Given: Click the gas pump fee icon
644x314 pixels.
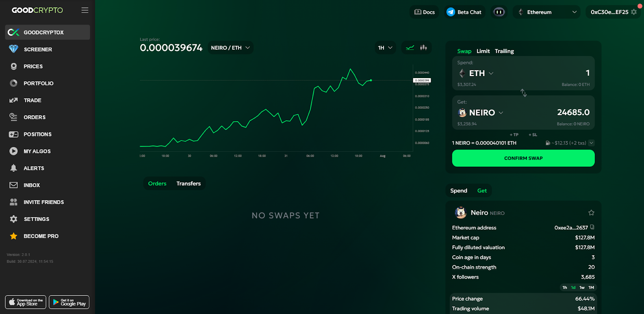Looking at the screenshot, I should pos(548,143).
